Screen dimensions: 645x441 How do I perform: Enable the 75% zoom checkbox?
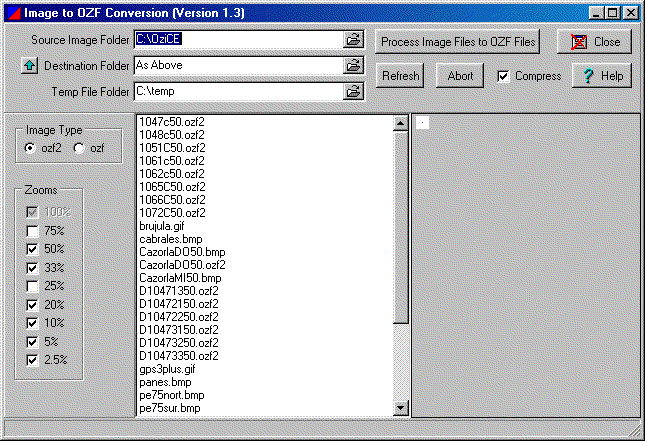coord(33,230)
